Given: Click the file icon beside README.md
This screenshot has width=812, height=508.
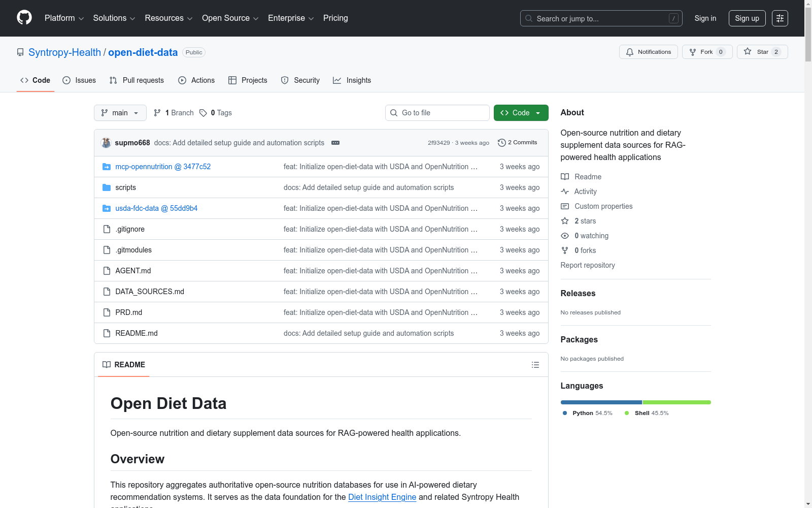Looking at the screenshot, I should [107, 333].
